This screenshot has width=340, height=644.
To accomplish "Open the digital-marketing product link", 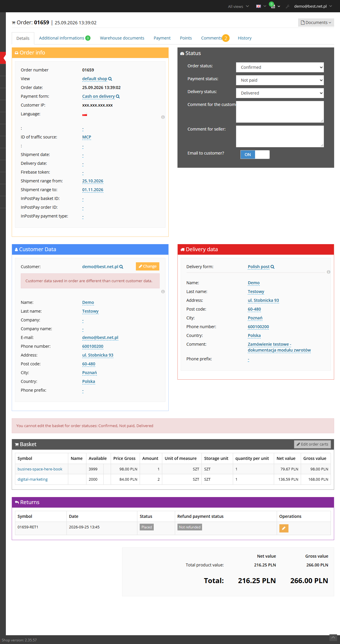I will coord(33,479).
